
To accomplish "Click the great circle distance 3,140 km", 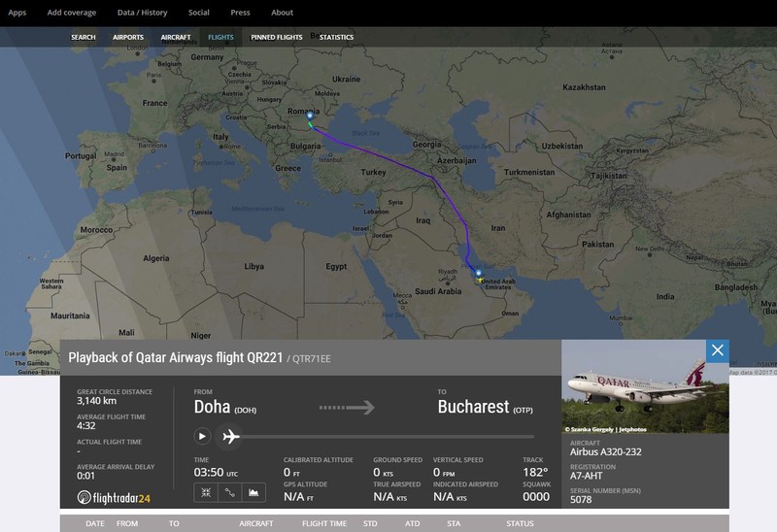I will coord(96,401).
